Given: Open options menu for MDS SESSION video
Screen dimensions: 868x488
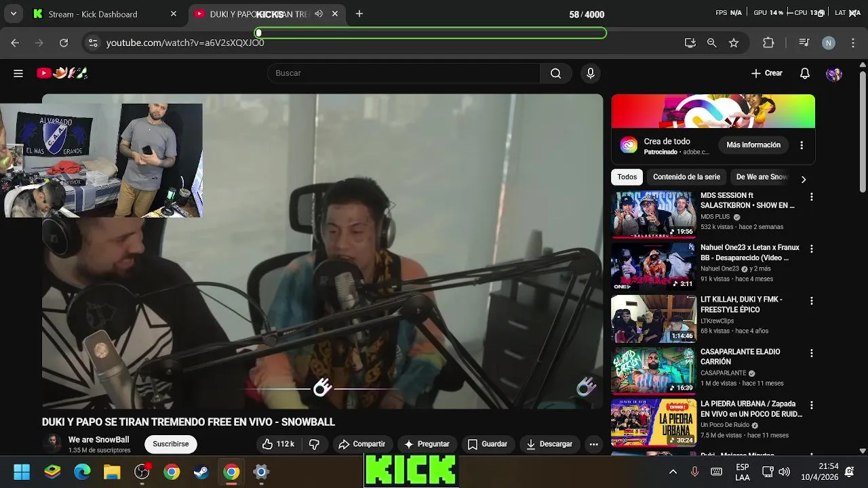Looking at the screenshot, I should tap(811, 197).
